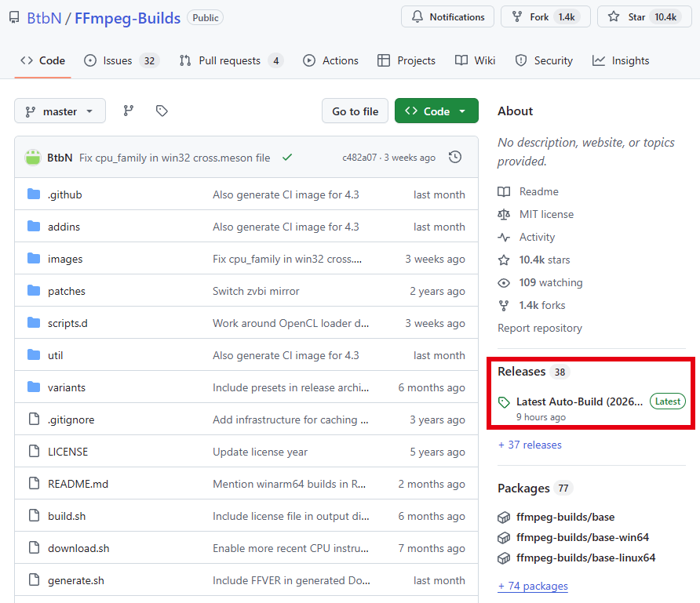Click the green commit status checkmark
Viewport: 700px width, 603px height.
tap(287, 158)
